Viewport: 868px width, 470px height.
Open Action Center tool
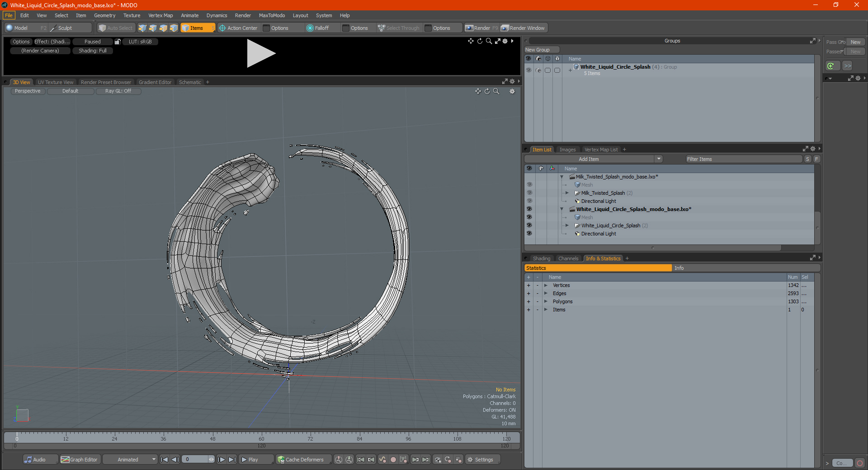[x=238, y=28]
